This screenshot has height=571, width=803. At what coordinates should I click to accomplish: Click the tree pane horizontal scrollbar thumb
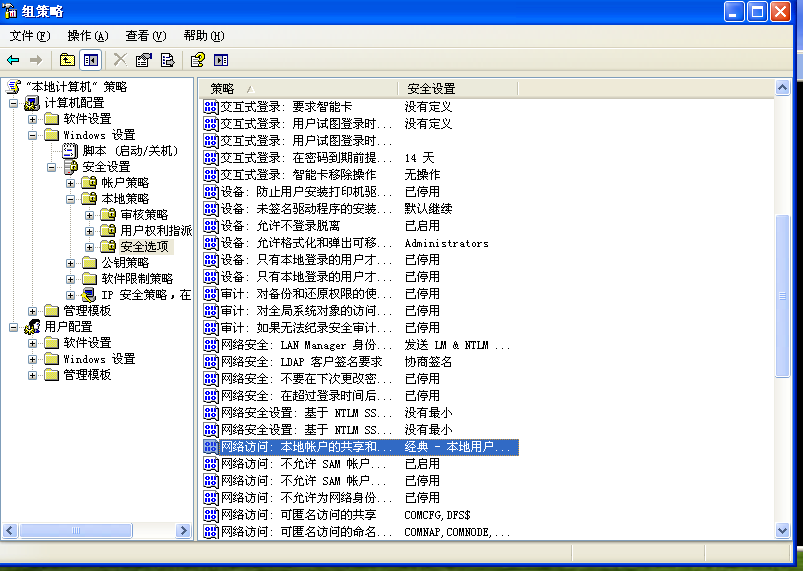pyautogui.click(x=76, y=531)
